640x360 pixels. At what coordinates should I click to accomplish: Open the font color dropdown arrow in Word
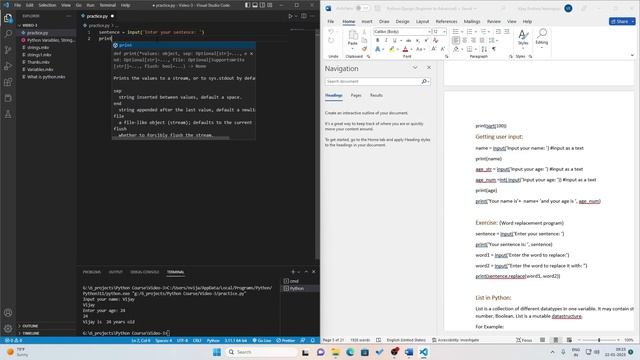[411, 49]
